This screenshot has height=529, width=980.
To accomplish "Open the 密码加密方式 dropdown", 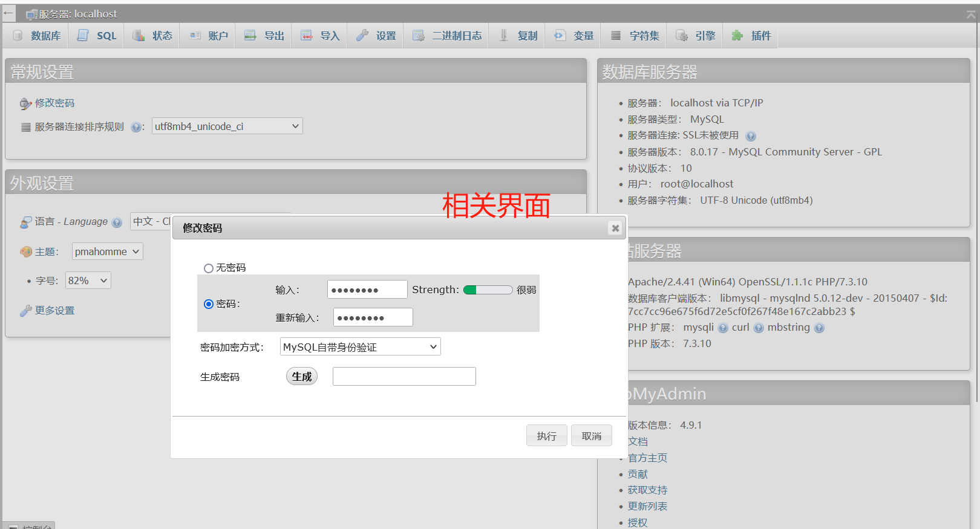I will coord(361,347).
